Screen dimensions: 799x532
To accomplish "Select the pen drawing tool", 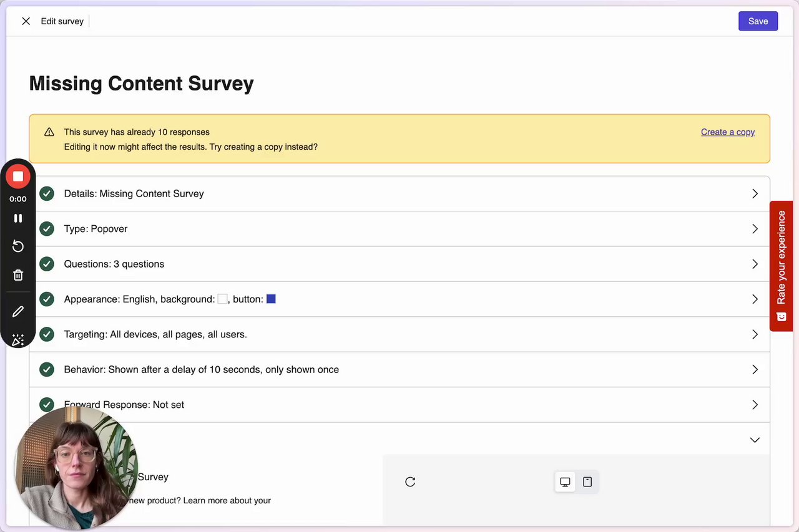I will [18, 311].
